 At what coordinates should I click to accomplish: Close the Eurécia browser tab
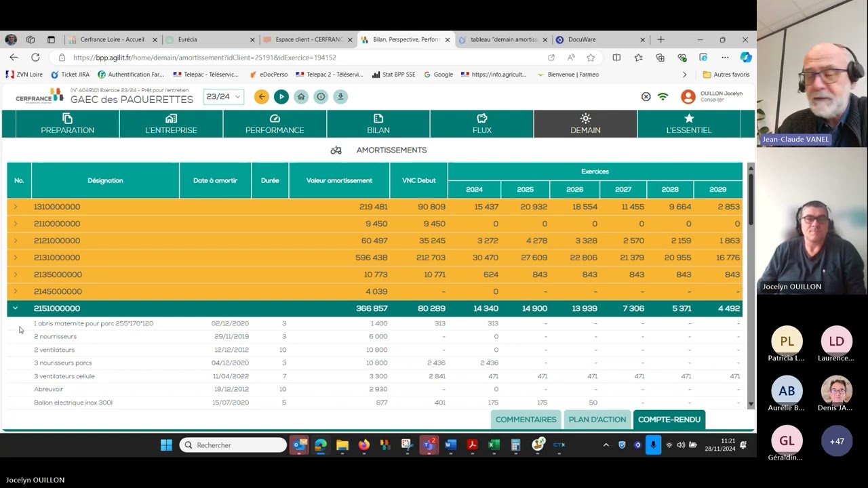tap(252, 40)
